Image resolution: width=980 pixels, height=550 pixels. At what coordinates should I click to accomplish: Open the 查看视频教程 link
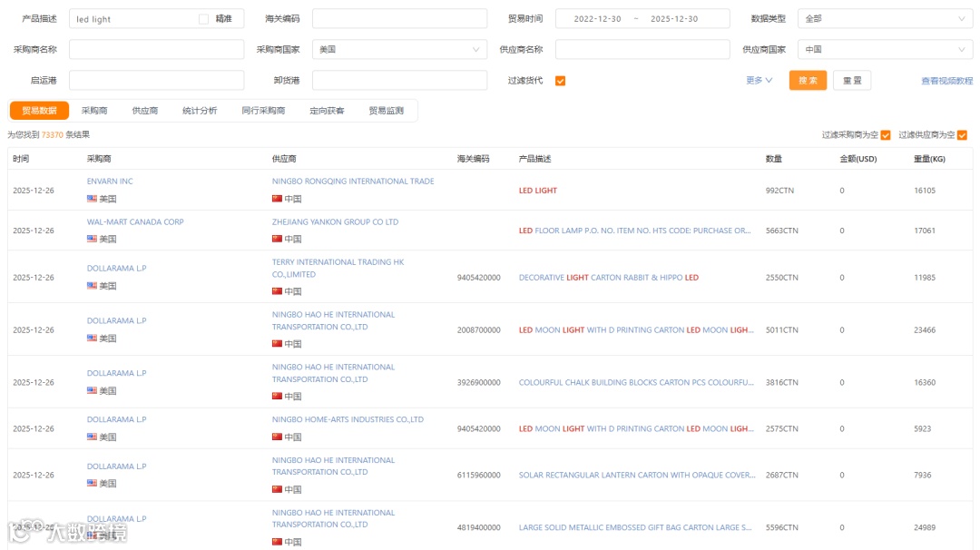pyautogui.click(x=946, y=82)
